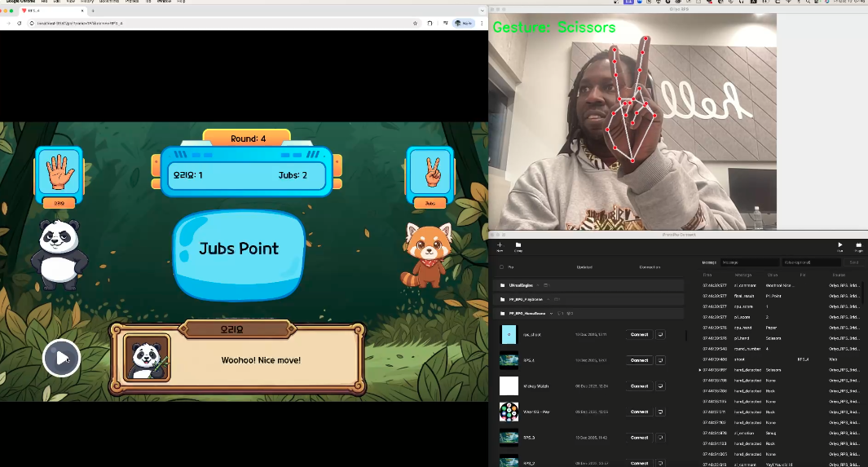Click the Jubs Point result bubble
Image resolution: width=868 pixels, height=467 pixels.
(x=239, y=254)
